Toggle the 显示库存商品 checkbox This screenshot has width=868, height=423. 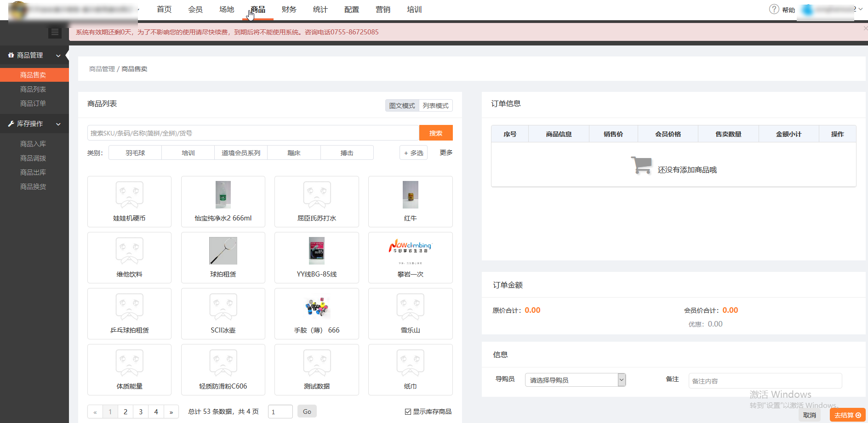click(408, 412)
